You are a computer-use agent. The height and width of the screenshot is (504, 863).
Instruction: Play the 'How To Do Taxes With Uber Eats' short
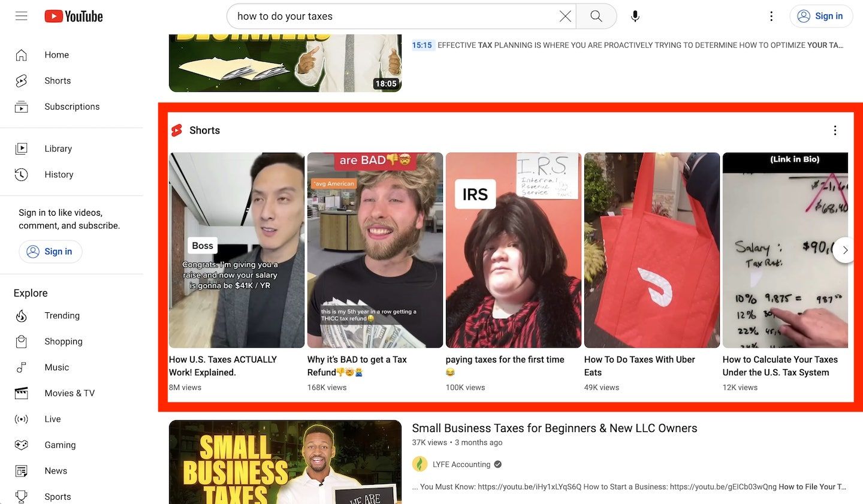[x=651, y=250]
